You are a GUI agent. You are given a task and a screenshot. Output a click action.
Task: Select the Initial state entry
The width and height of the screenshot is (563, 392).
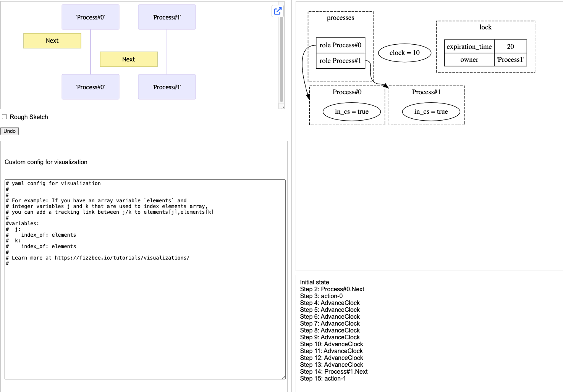pos(314,282)
